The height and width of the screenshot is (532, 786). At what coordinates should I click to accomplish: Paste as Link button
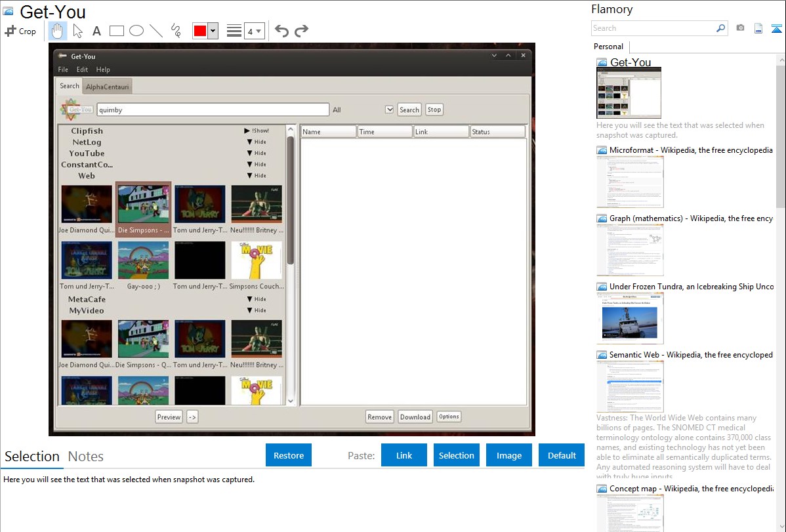pyautogui.click(x=404, y=455)
